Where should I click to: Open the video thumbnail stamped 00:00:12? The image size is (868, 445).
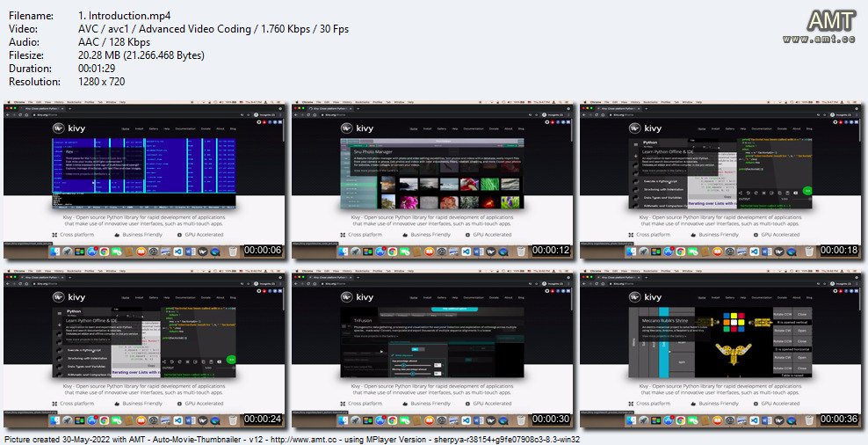coord(433,180)
